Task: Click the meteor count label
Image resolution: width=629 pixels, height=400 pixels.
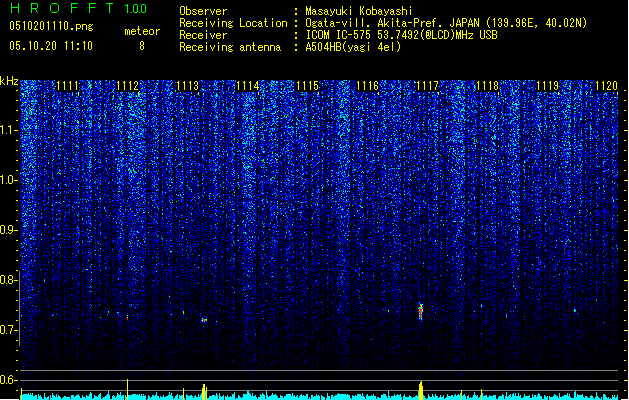Action: (142, 31)
